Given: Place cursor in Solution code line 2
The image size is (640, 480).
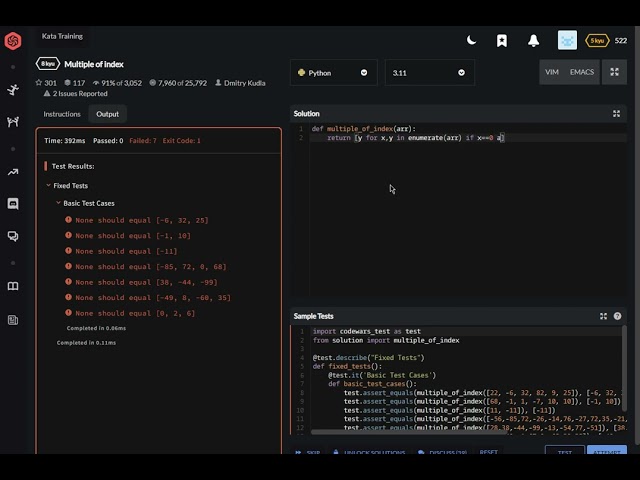Looking at the screenshot, I should pos(469,138).
